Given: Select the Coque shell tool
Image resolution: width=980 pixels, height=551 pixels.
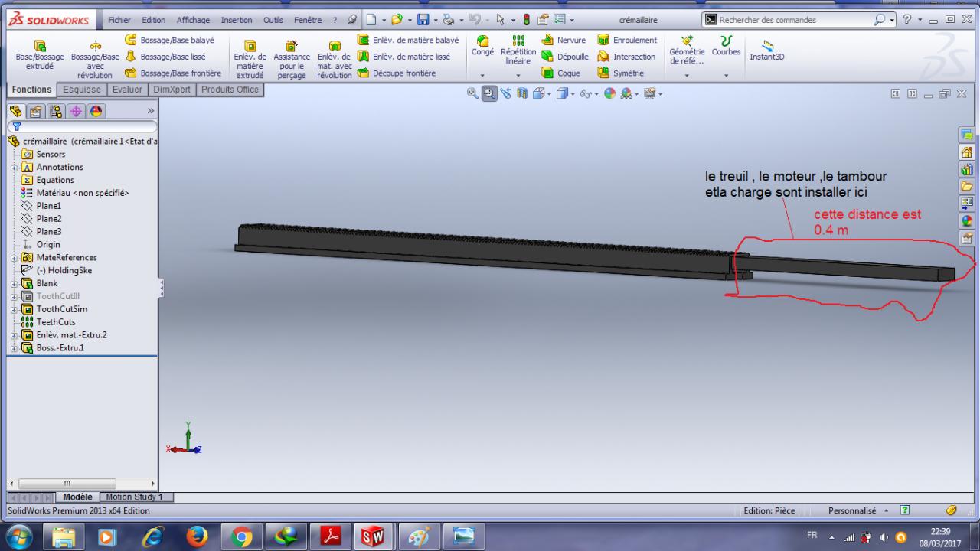Looking at the screenshot, I should coord(561,73).
